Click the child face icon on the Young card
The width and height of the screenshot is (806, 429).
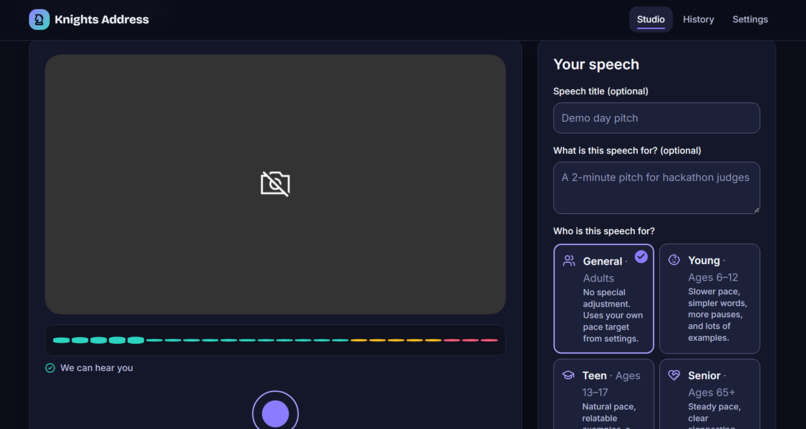[x=674, y=260]
